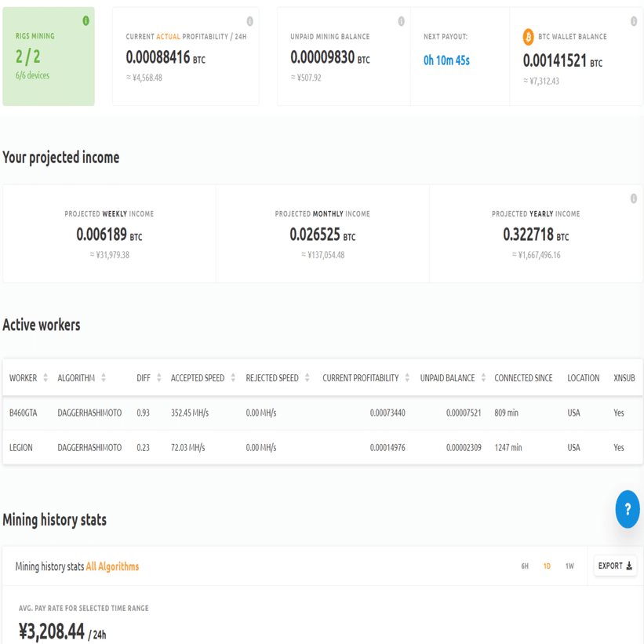This screenshot has height=644, width=644.
Task: Open sort arrows for Current Profitability column
Action: [x=409, y=378]
